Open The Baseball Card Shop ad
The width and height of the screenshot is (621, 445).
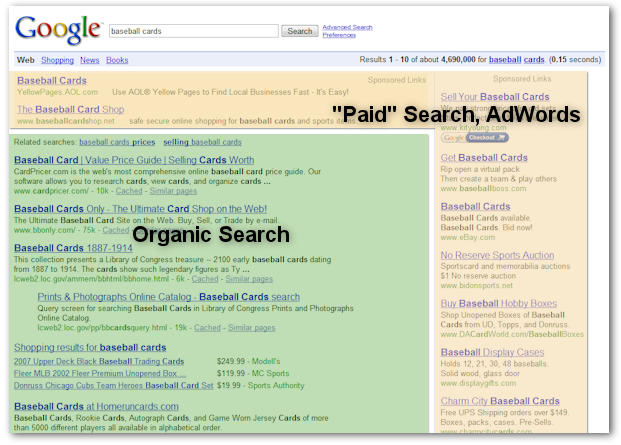point(70,109)
